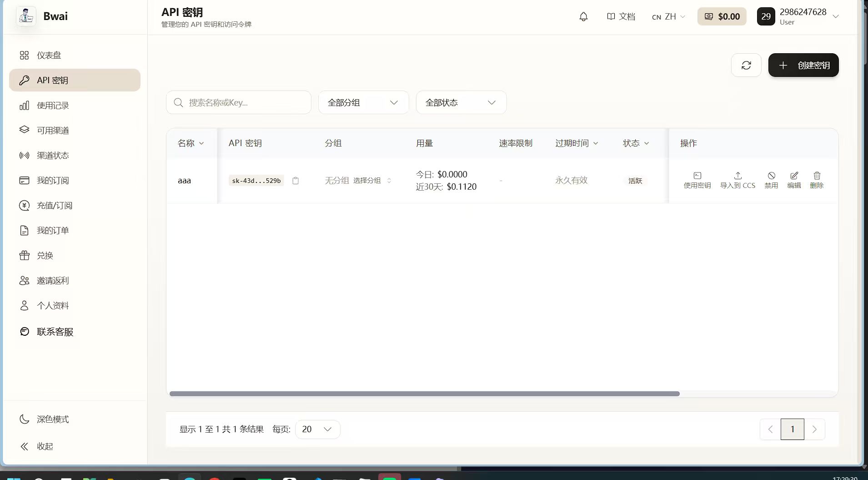
Task: Open the 全部分组 filter dropdown
Action: click(x=363, y=102)
